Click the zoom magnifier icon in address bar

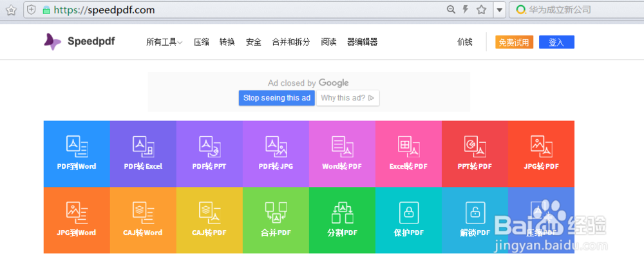451,10
